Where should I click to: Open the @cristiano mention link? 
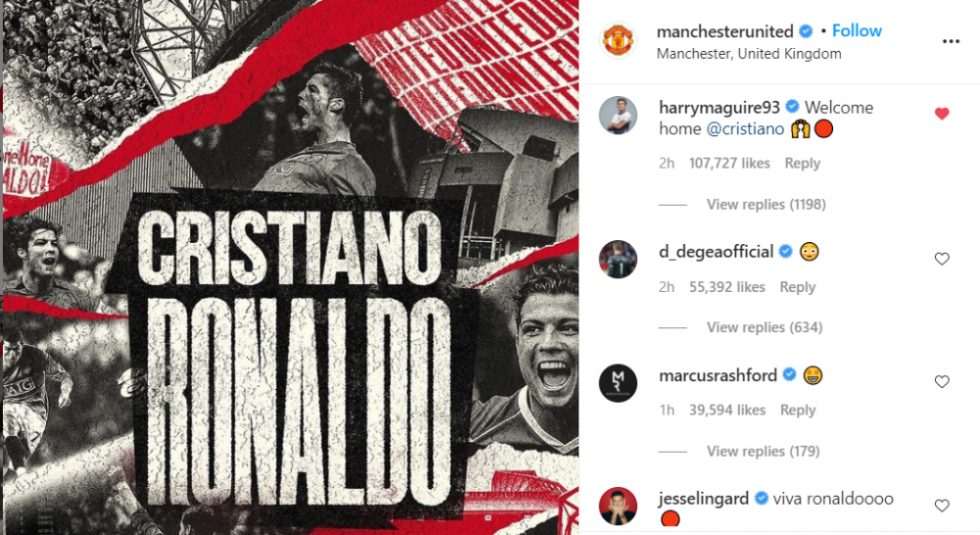coord(745,128)
